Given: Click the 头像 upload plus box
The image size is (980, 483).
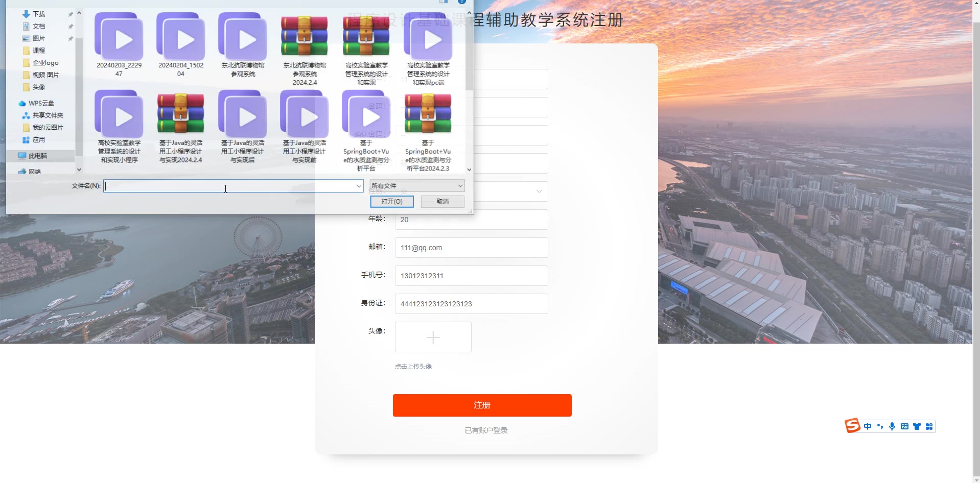Looking at the screenshot, I should pyautogui.click(x=433, y=337).
